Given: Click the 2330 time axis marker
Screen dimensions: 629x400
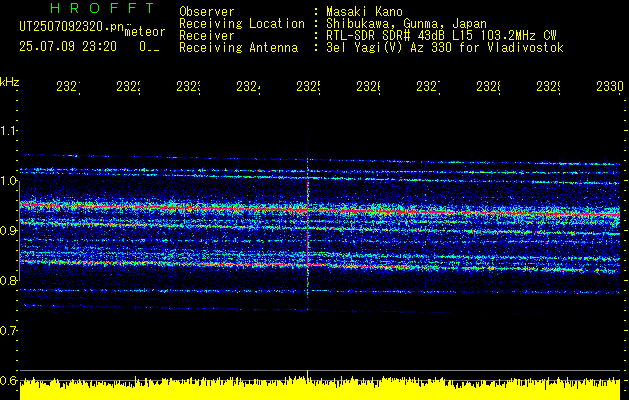Looking at the screenshot, I should tap(610, 87).
